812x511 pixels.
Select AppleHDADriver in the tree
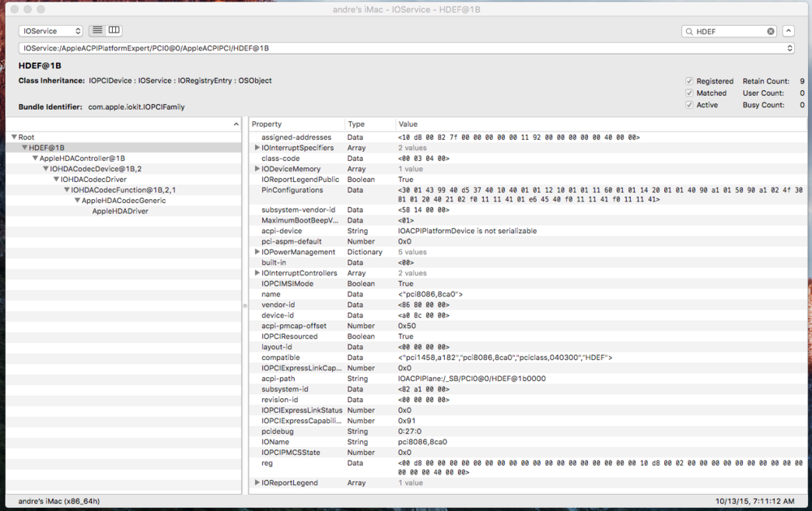click(120, 211)
